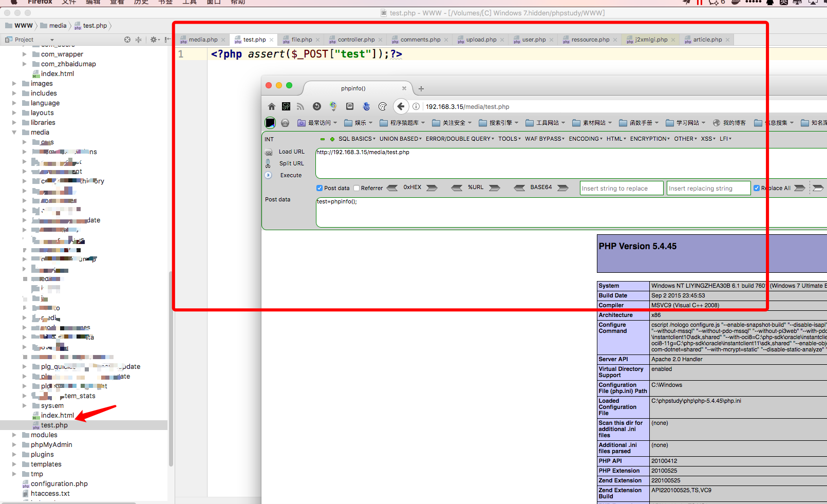
Task: Click the Insert string to replace field
Action: (622, 188)
